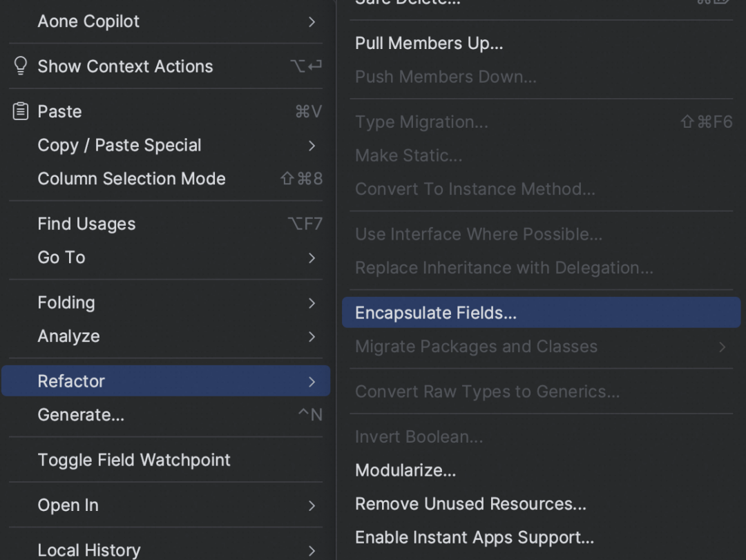746x560 pixels.
Task: Choose Pull Members Up...
Action: [x=542, y=44]
